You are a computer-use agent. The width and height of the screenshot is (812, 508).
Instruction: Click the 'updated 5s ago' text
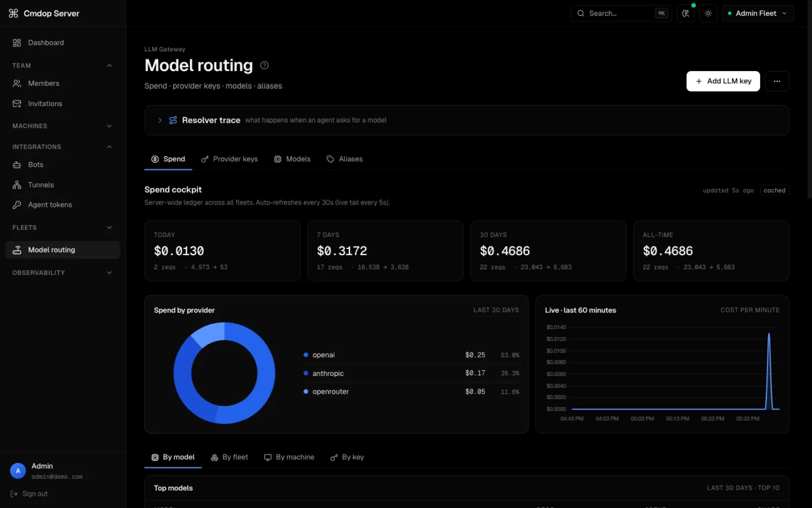click(728, 190)
